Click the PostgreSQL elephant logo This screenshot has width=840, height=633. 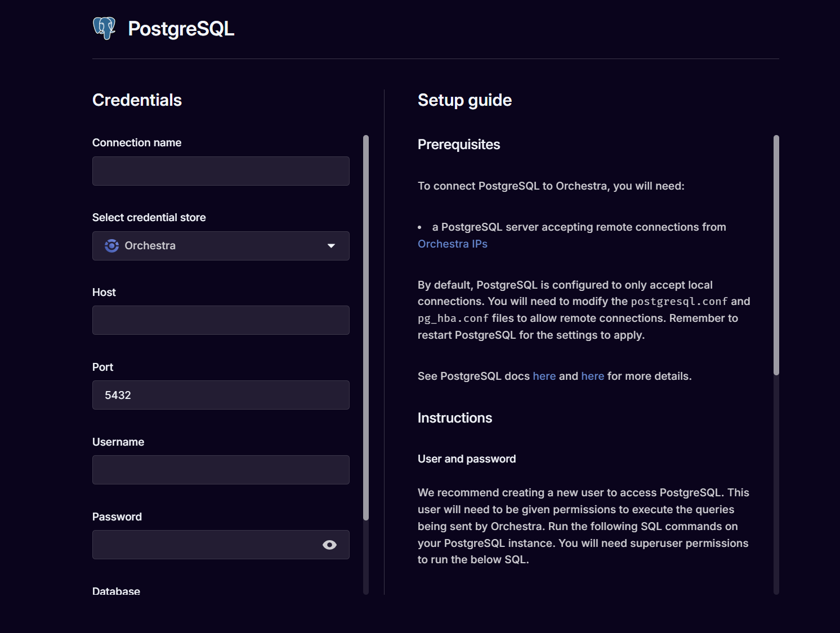pyautogui.click(x=104, y=28)
